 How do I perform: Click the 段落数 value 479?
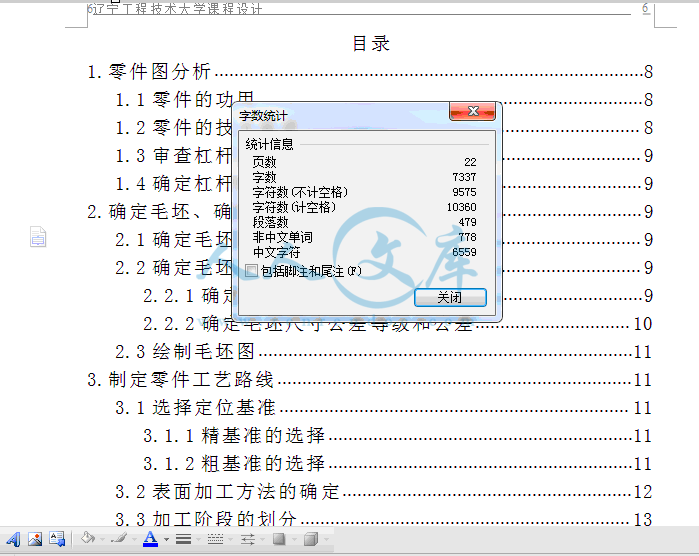click(x=468, y=222)
